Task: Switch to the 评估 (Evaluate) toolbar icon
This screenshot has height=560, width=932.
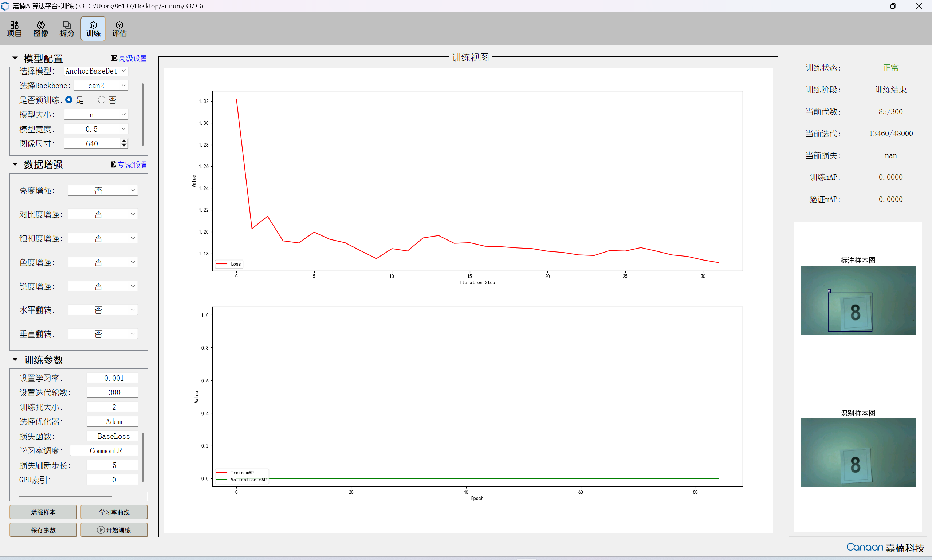Action: pyautogui.click(x=119, y=29)
